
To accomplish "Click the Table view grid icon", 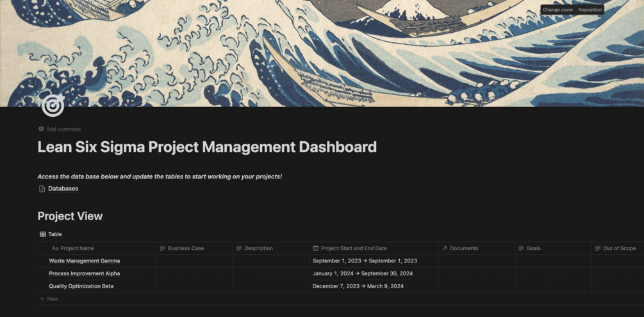I will click(x=43, y=234).
